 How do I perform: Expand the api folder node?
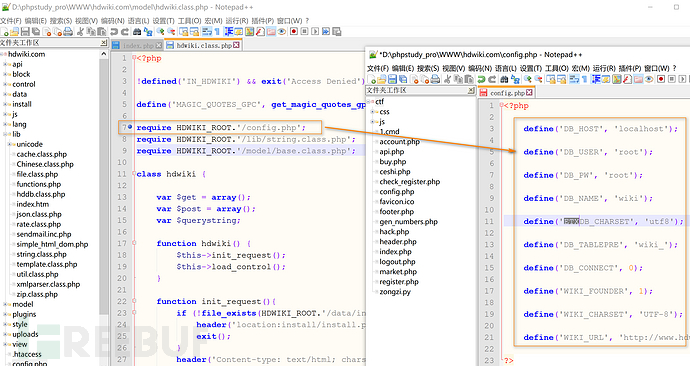(x=6, y=64)
